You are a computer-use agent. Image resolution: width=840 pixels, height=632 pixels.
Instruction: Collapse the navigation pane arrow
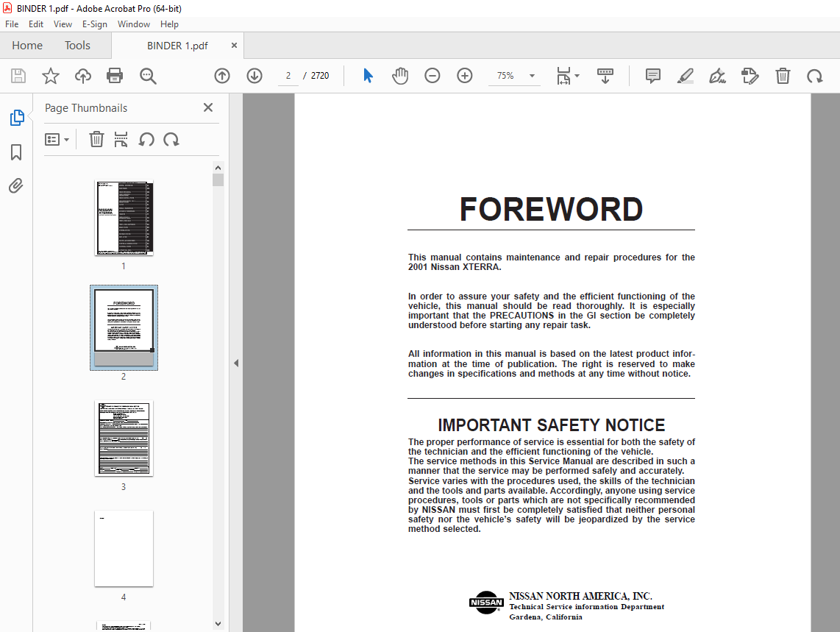(236, 363)
